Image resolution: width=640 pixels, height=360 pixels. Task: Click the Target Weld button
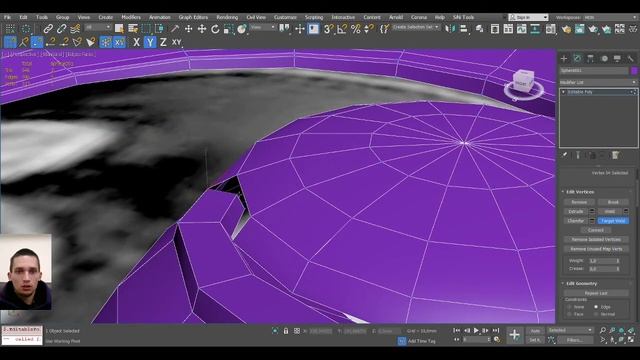[613, 221]
